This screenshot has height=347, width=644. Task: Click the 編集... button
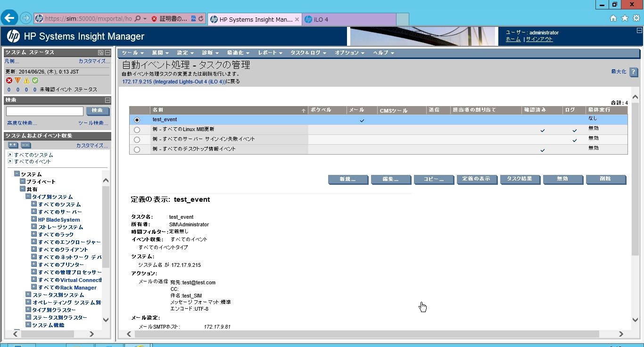tap(390, 179)
